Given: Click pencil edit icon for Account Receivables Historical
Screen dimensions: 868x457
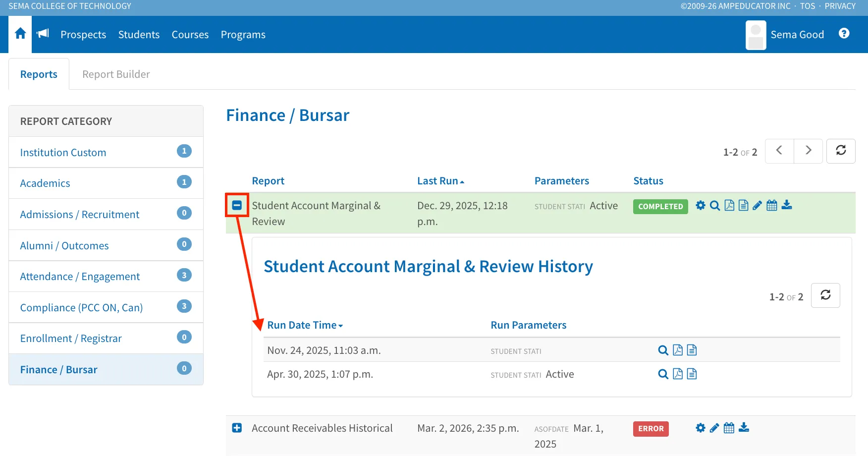Looking at the screenshot, I should (x=714, y=428).
